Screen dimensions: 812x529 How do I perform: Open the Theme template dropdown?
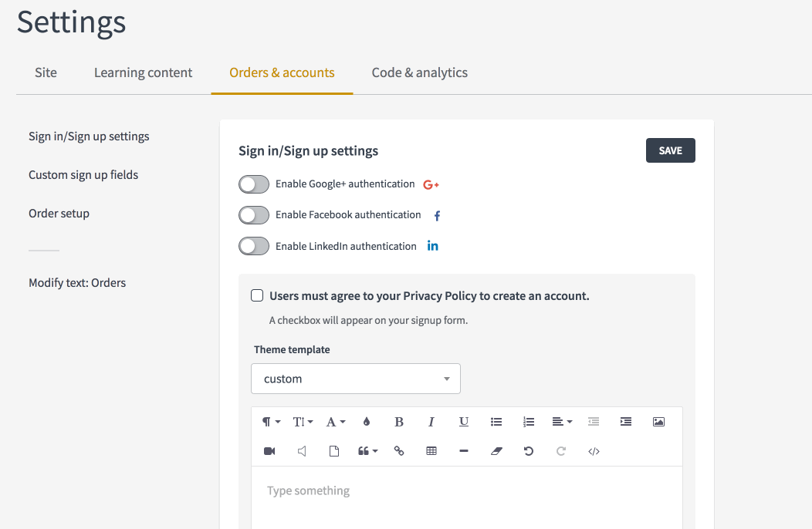pos(356,379)
